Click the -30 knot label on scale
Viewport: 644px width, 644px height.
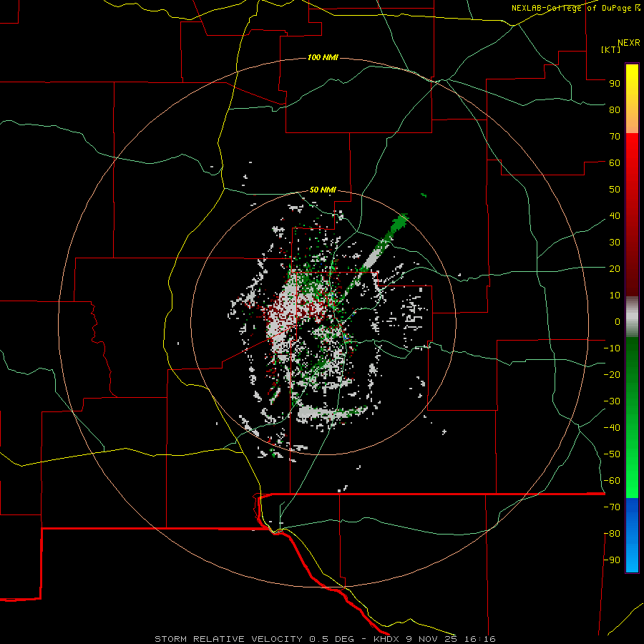coord(612,401)
